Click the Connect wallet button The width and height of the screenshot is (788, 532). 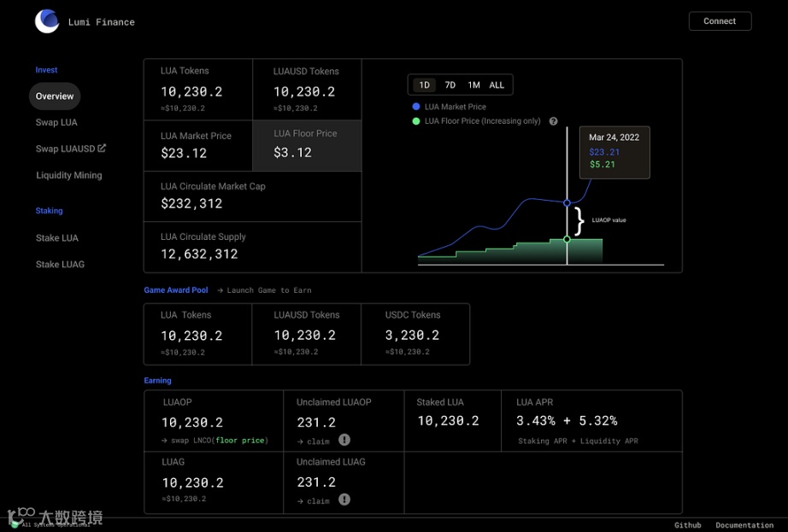point(720,21)
